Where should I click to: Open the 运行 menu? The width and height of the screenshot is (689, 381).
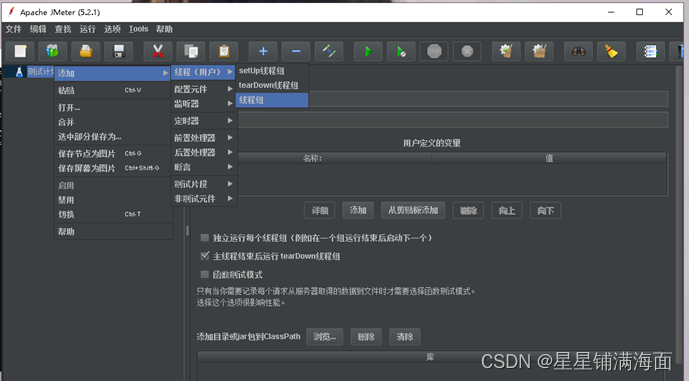click(87, 29)
